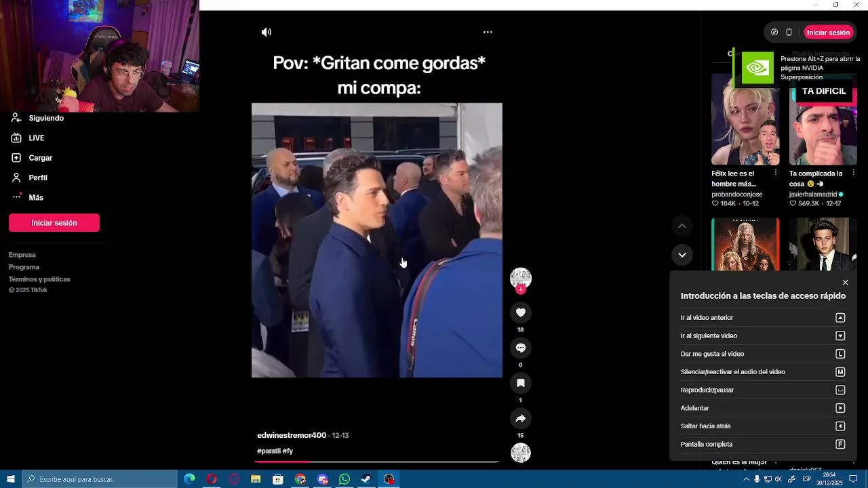Screen dimensions: 868x488
Task: Like the video with the heart icon
Action: [521, 312]
